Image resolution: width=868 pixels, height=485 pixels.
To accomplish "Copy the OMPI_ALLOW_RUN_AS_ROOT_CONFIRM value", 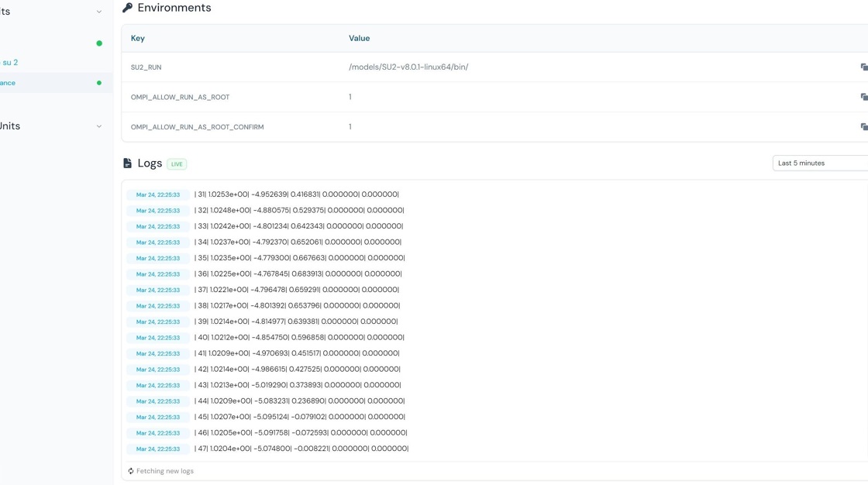I will 864,127.
